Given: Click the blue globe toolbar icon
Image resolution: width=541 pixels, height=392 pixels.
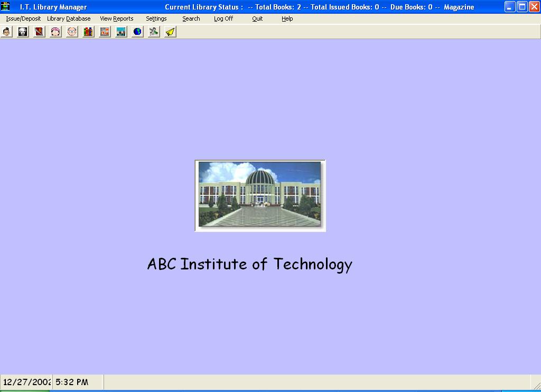Looking at the screenshot, I should tap(137, 32).
